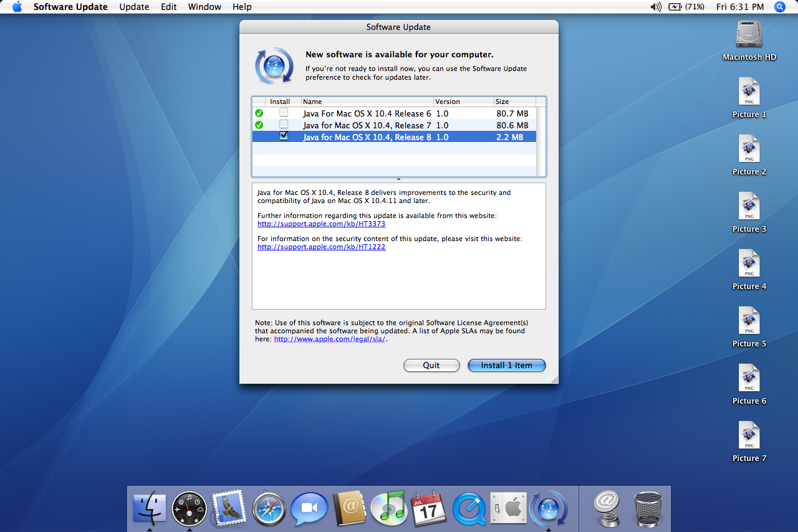Click the update list vertical scrollbar
Image resolution: width=798 pixels, height=532 pixels.
click(541, 141)
